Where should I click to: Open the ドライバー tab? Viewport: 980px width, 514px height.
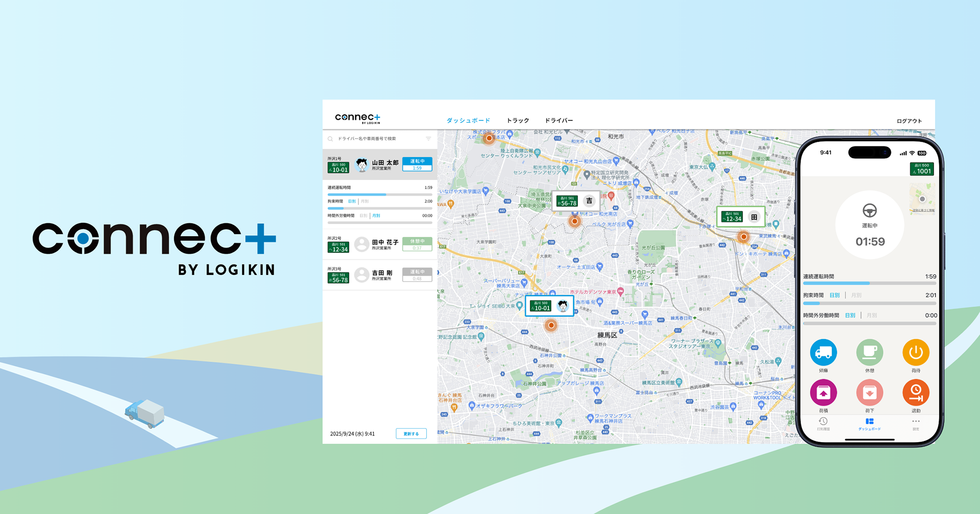coord(559,121)
